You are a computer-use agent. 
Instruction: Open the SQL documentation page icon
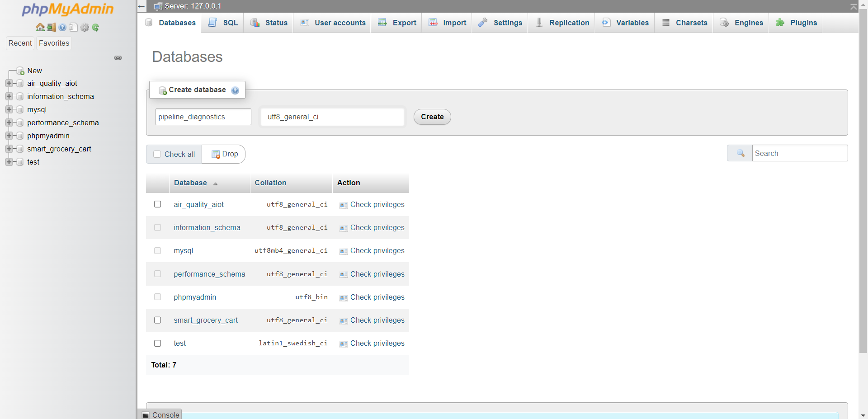point(73,27)
